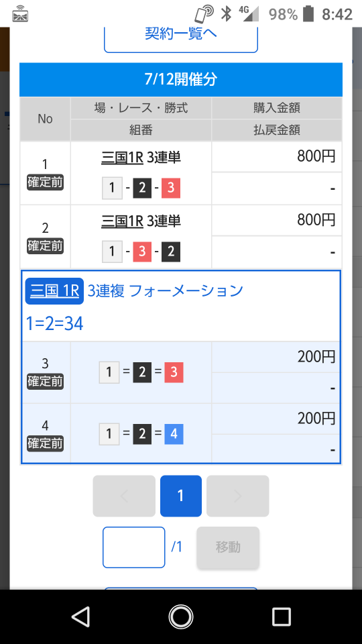Click the blue number 4 box in row 4

[174, 434]
